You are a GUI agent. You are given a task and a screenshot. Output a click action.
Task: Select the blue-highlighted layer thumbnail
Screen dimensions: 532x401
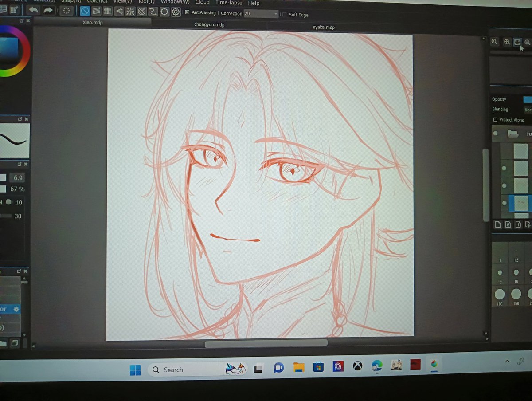521,203
